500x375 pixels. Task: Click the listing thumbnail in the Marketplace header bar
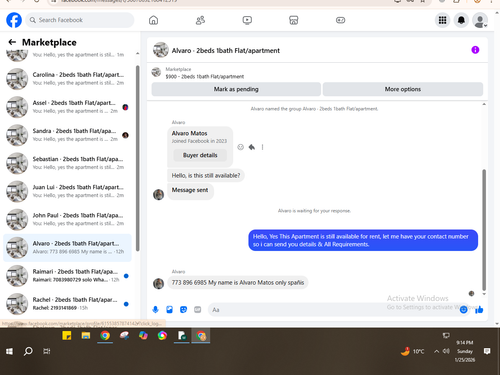click(156, 72)
